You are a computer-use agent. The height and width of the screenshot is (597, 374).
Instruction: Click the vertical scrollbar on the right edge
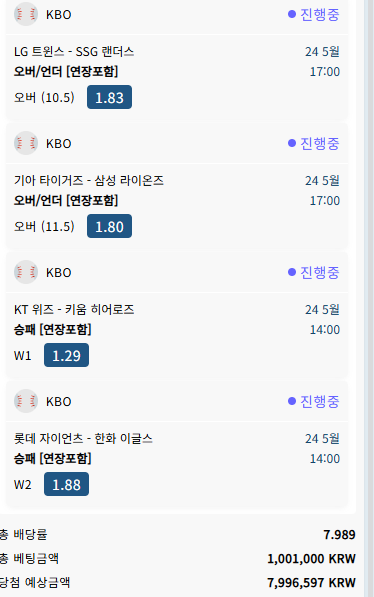click(x=369, y=298)
